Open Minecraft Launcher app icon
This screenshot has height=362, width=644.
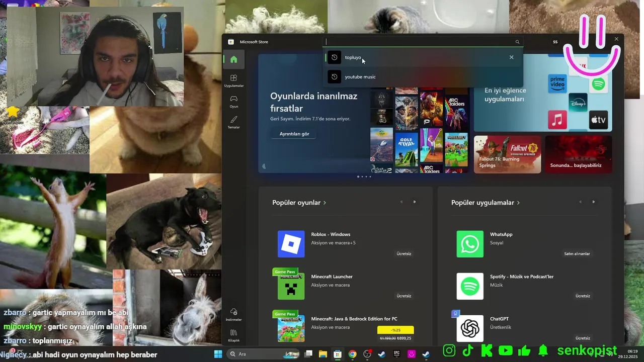coord(291,286)
